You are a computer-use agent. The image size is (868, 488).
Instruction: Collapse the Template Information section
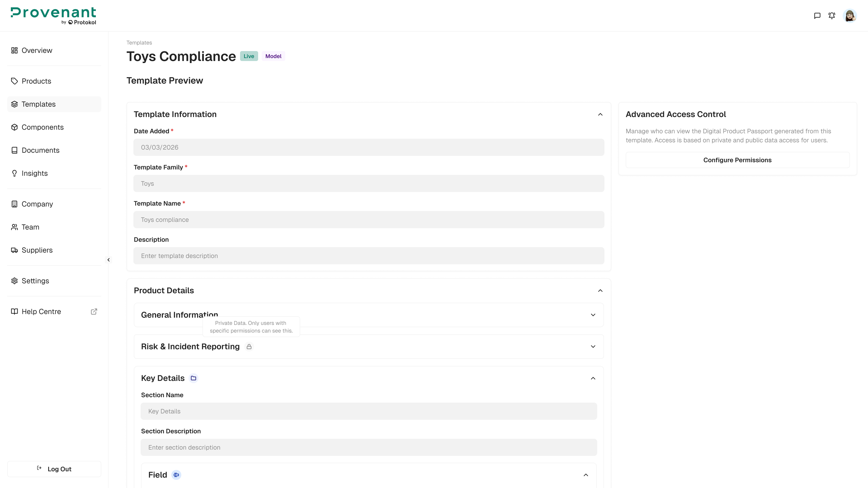[x=600, y=115]
